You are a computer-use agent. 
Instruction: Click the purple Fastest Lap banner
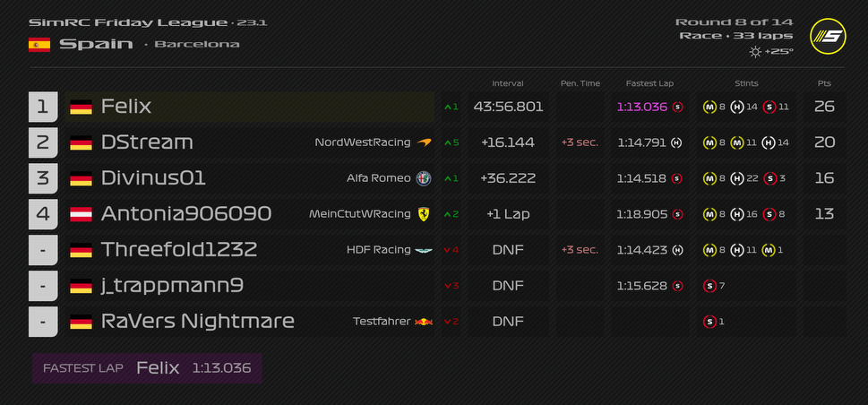[147, 368]
